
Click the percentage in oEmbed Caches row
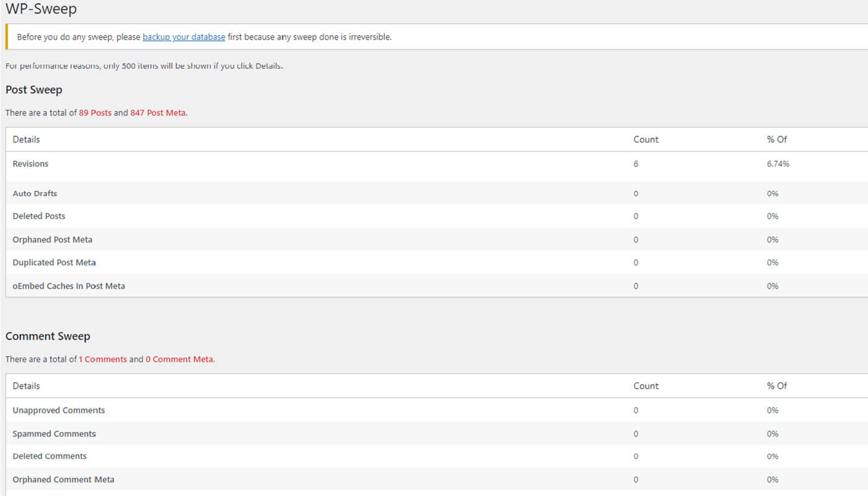tap(773, 286)
